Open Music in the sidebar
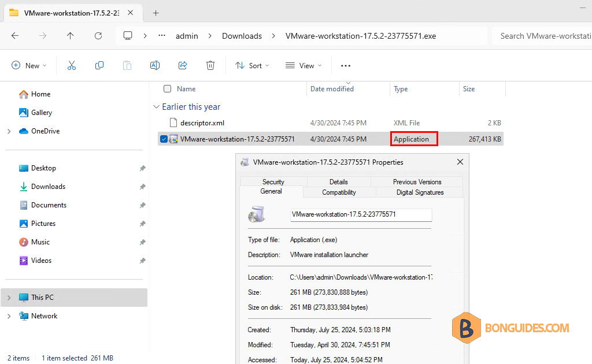 point(34,242)
